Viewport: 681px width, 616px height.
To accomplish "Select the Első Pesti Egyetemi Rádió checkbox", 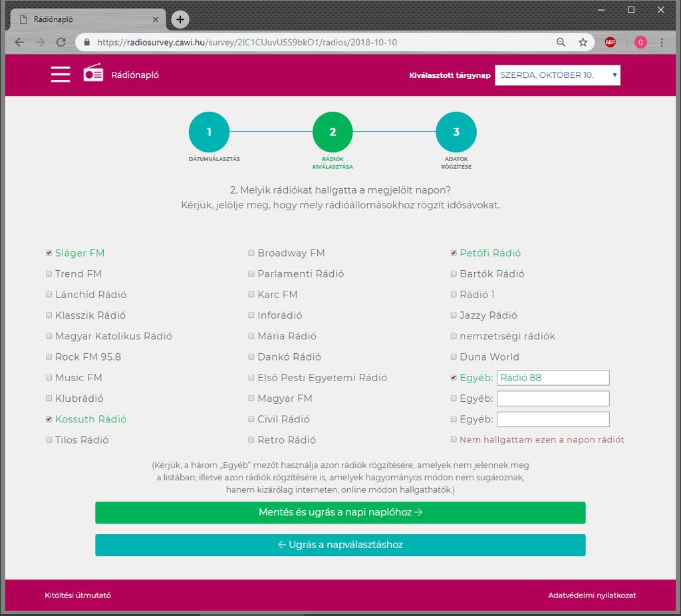I will 251,377.
